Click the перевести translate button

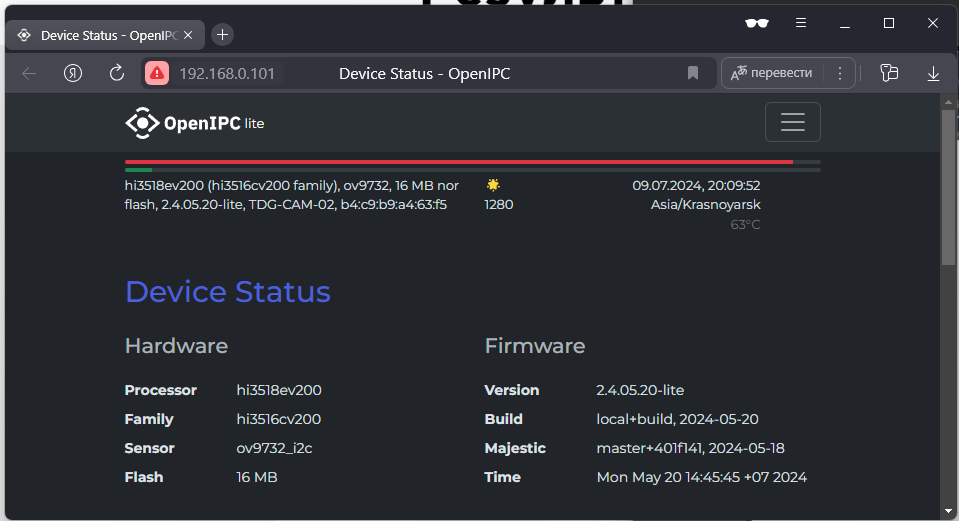pyautogui.click(x=772, y=73)
